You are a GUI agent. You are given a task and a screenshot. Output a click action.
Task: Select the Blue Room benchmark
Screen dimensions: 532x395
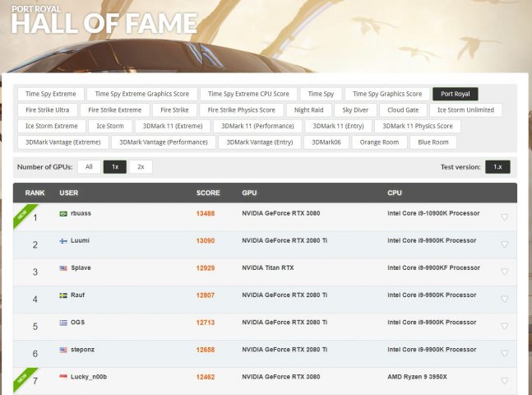tap(433, 142)
